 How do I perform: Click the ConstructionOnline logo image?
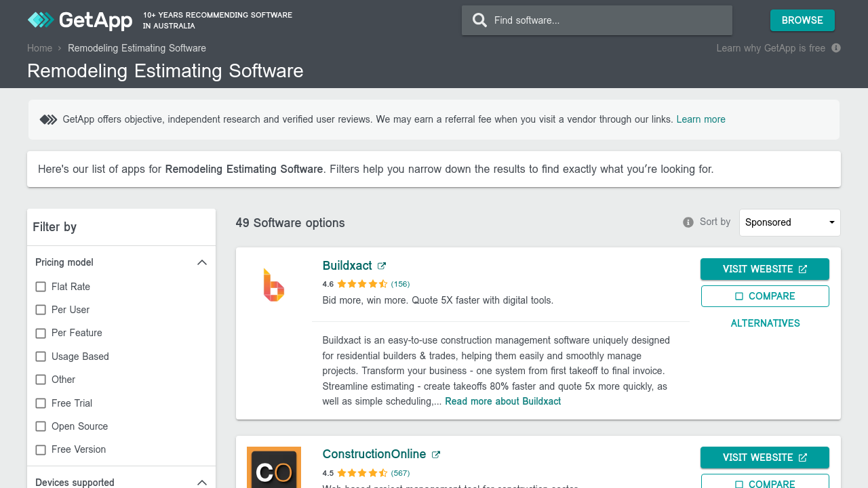click(x=274, y=468)
